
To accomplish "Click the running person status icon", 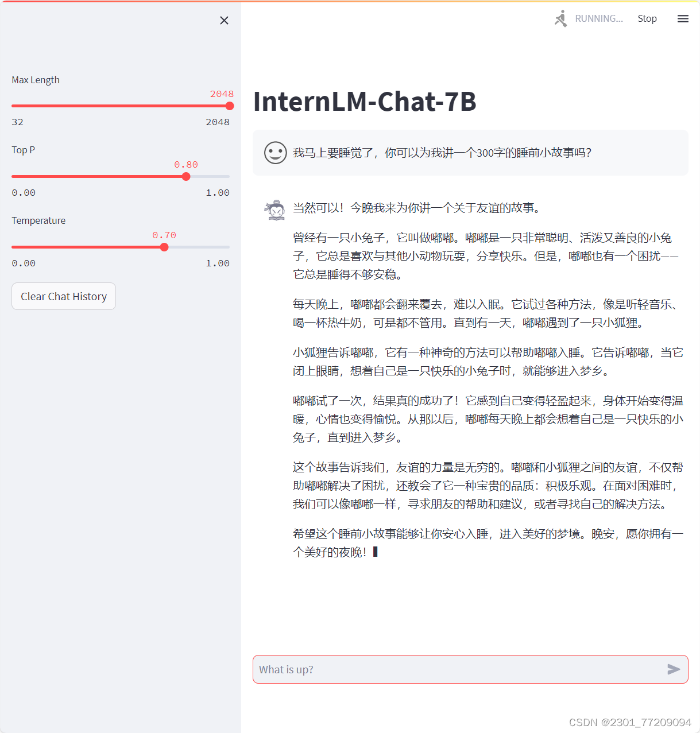I will (x=560, y=18).
